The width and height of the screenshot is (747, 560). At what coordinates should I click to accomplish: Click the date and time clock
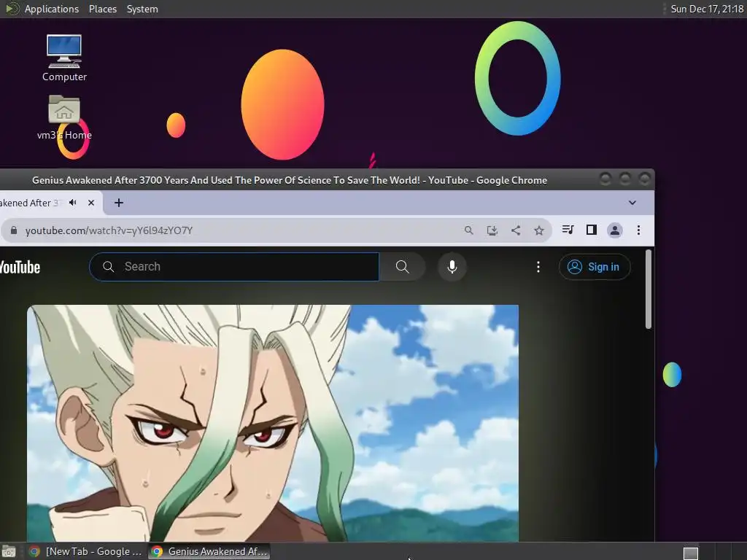707,9
